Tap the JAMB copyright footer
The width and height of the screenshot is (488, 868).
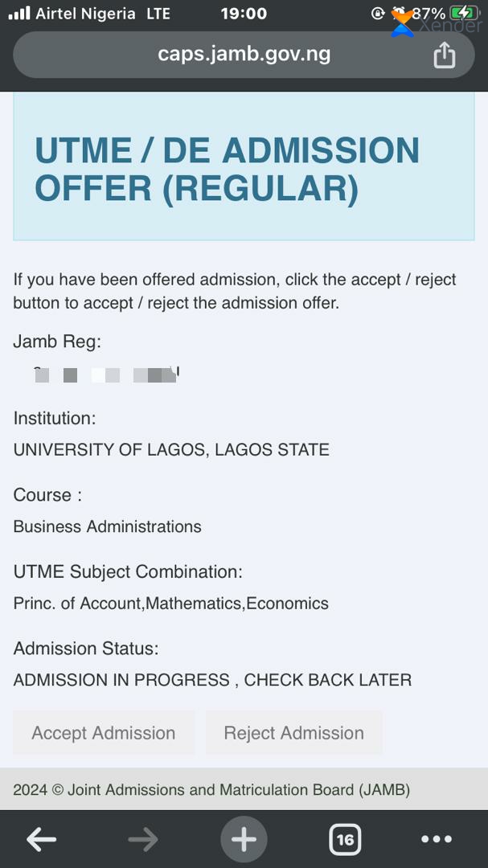(x=211, y=789)
